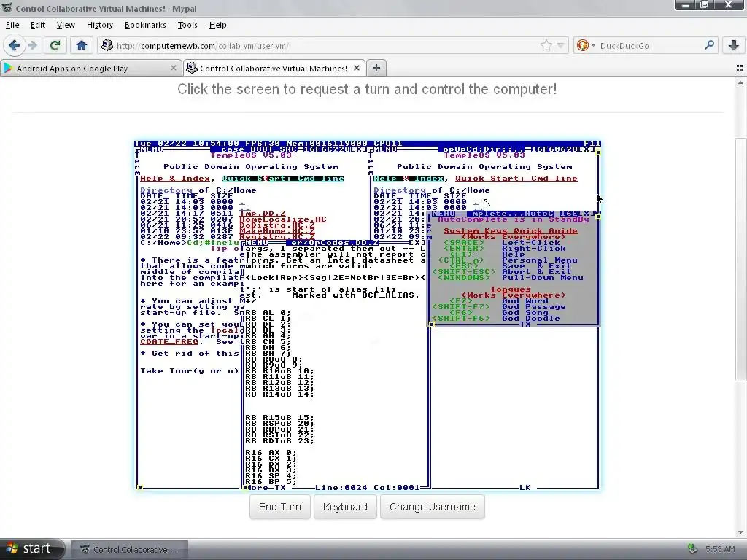Click MENU in the OpCodes.DD.Z window
Viewport: 747px width, 560px height.
click(256, 243)
